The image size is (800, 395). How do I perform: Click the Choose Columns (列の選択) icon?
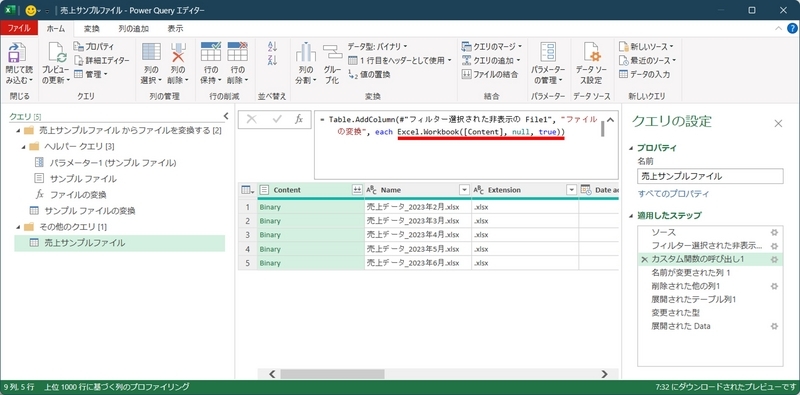point(151,52)
